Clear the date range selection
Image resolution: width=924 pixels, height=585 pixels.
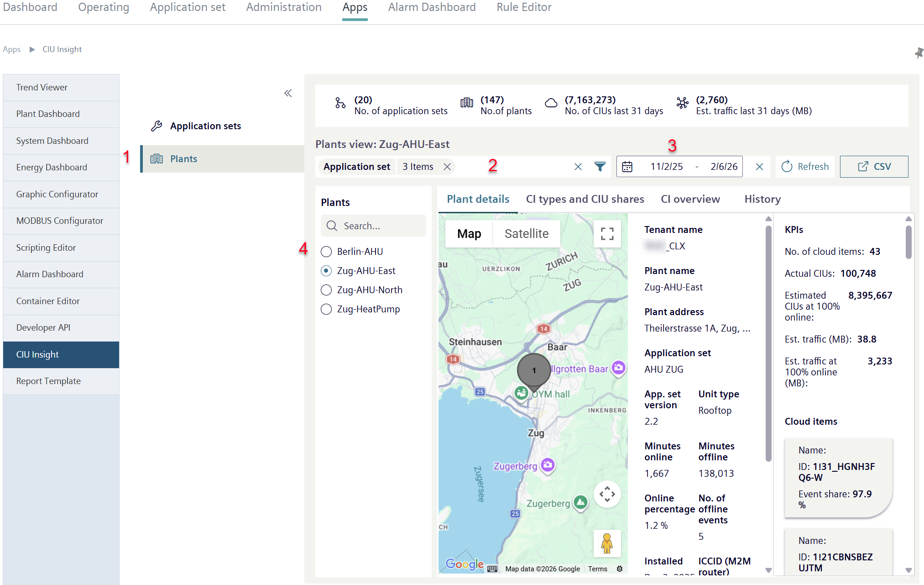[x=759, y=167]
